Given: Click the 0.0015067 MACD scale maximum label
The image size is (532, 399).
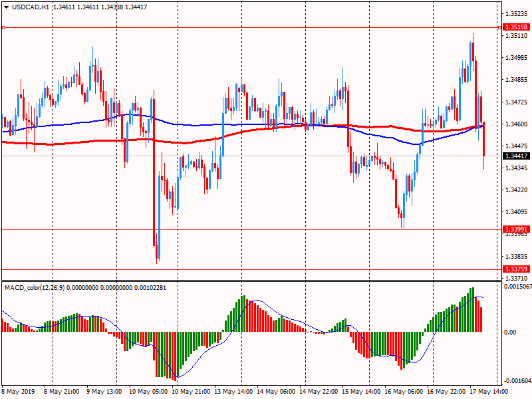Looking at the screenshot, I should 517,287.
